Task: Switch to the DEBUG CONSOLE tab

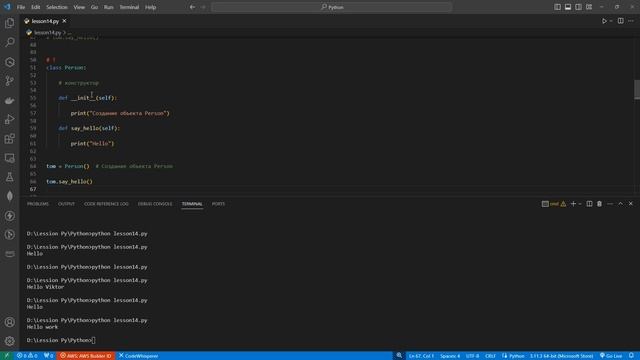Action: tap(155, 204)
